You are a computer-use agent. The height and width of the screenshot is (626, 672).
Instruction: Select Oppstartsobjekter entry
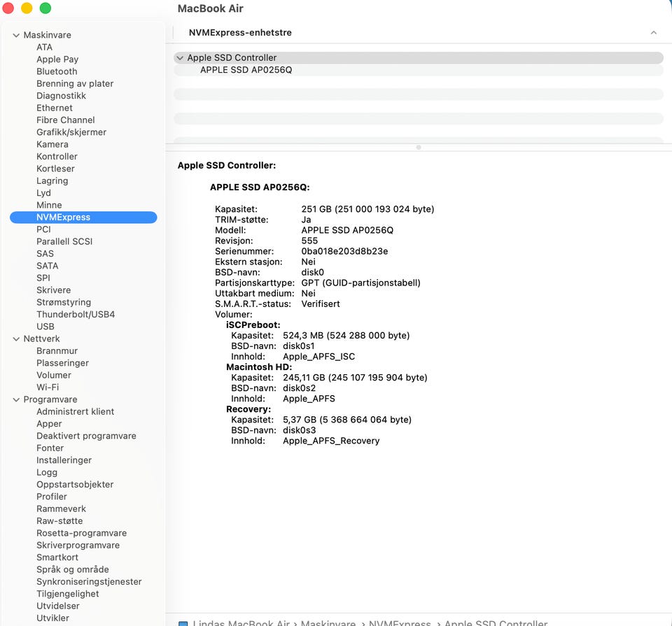click(x=75, y=485)
